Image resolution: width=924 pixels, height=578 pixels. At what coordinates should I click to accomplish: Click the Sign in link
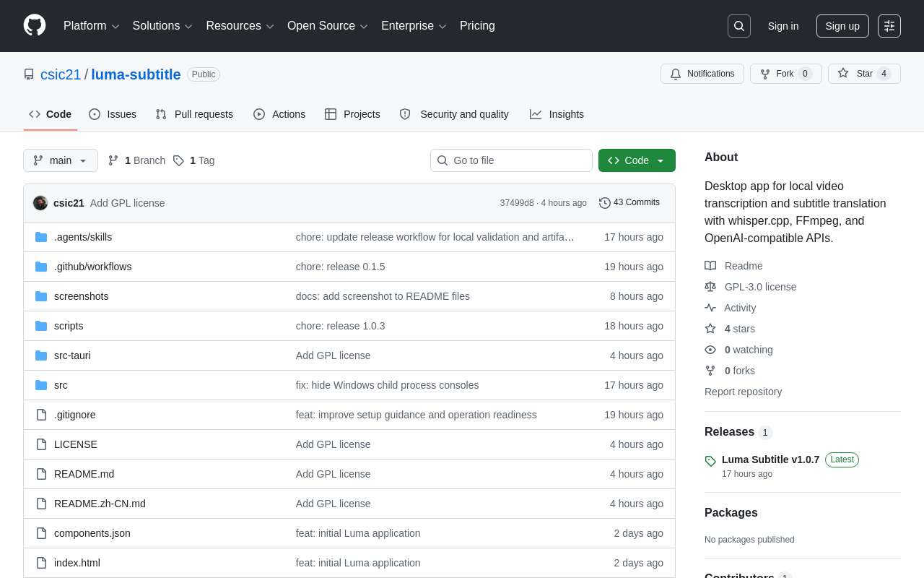pos(783,26)
